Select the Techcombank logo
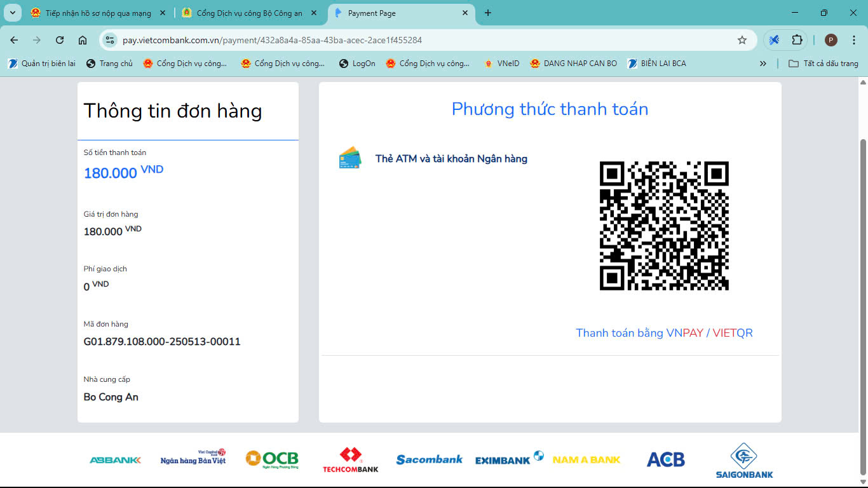The image size is (868, 488). pyautogui.click(x=351, y=459)
